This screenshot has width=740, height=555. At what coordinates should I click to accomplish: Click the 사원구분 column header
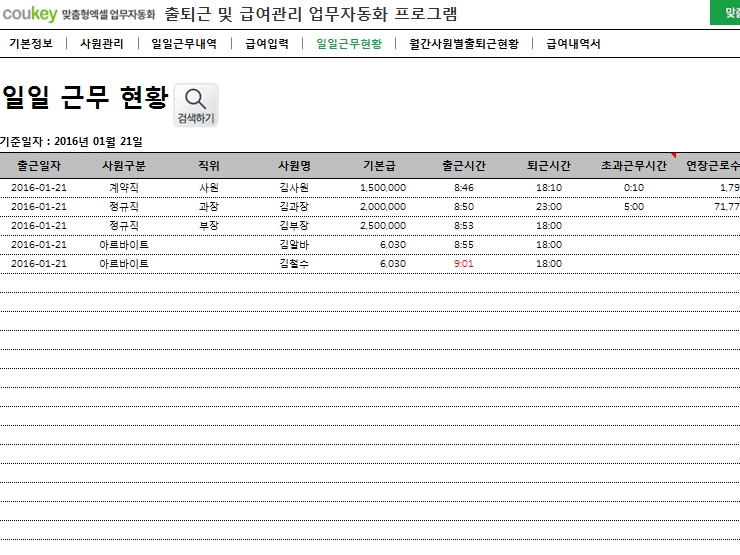coord(124,166)
